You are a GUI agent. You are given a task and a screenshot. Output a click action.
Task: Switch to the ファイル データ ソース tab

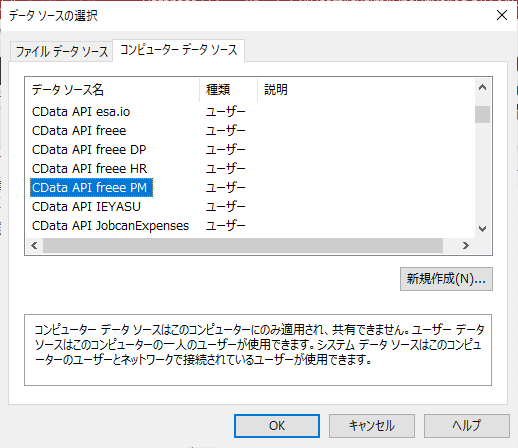(61, 52)
